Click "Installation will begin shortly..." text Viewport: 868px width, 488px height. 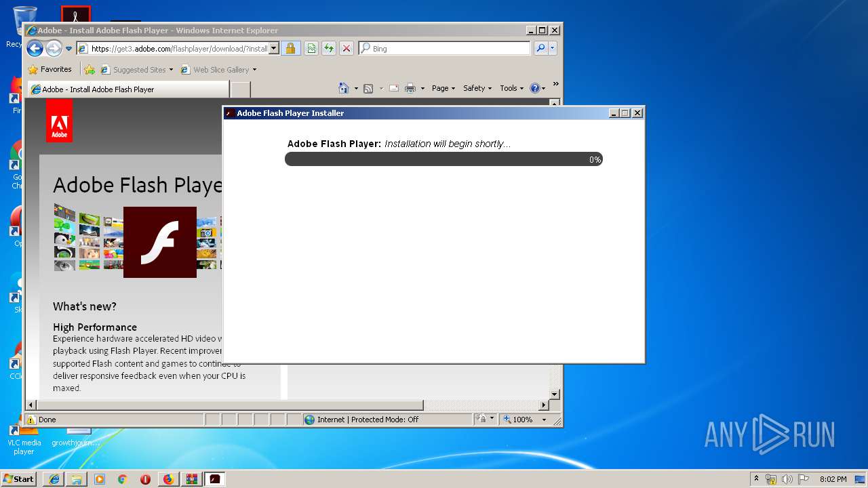point(448,144)
